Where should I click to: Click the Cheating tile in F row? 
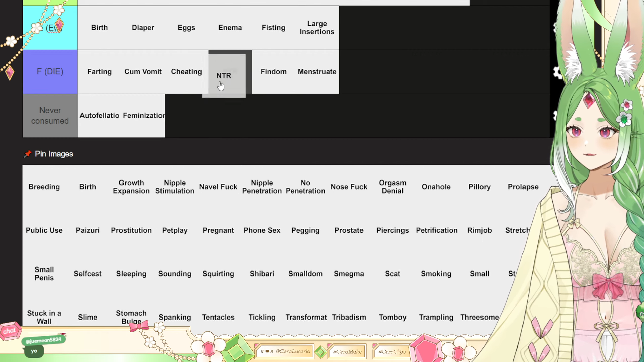click(x=186, y=72)
